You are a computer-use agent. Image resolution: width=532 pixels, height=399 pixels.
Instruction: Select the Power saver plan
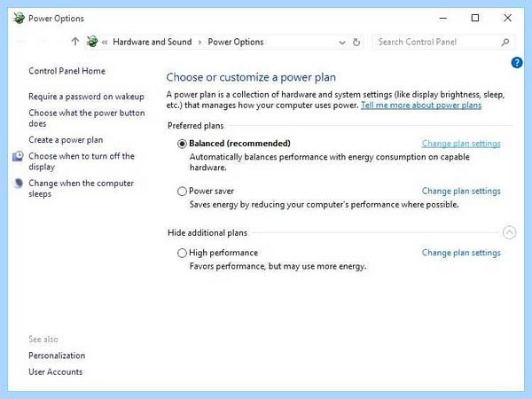182,192
